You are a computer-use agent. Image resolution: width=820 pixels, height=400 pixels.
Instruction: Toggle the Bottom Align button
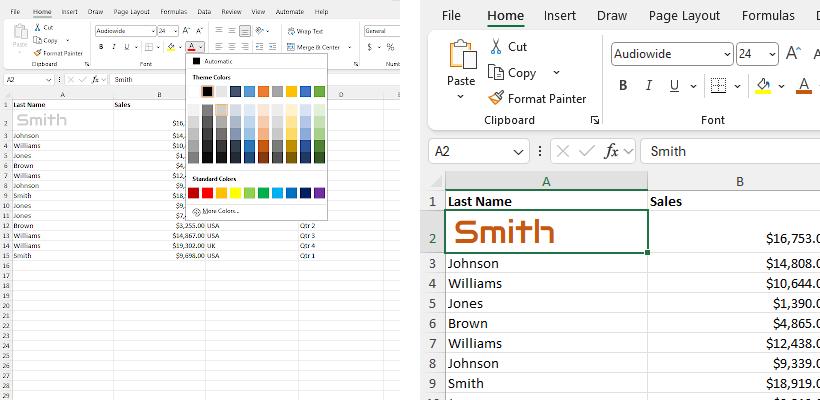click(246, 31)
